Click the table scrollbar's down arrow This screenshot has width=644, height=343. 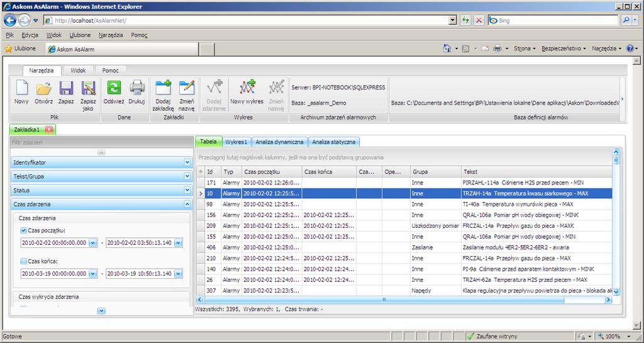pos(616,291)
